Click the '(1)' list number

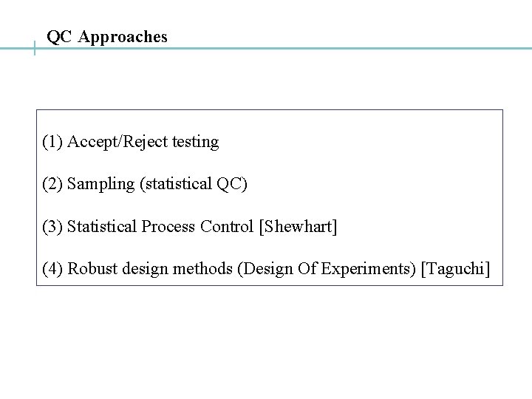click(x=52, y=142)
